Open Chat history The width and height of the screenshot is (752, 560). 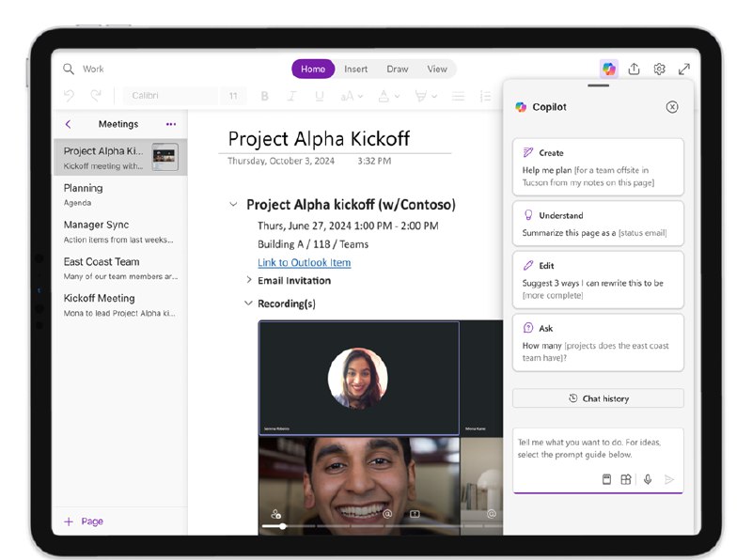(598, 398)
